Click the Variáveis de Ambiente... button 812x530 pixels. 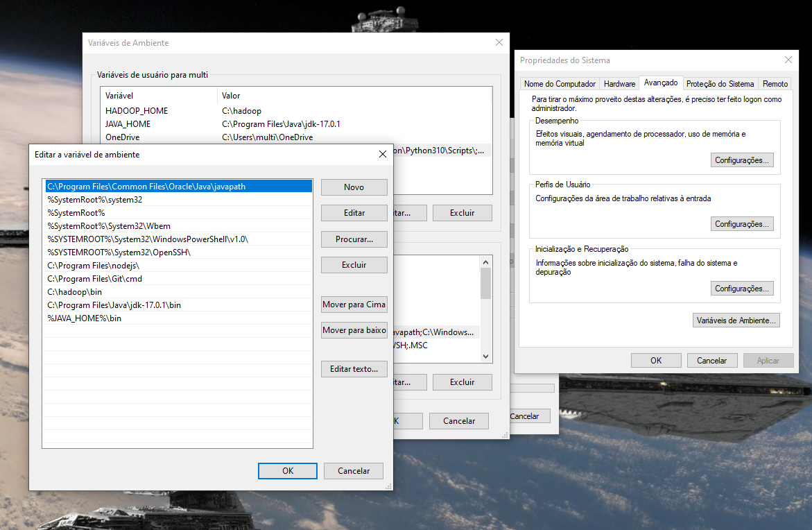(736, 320)
